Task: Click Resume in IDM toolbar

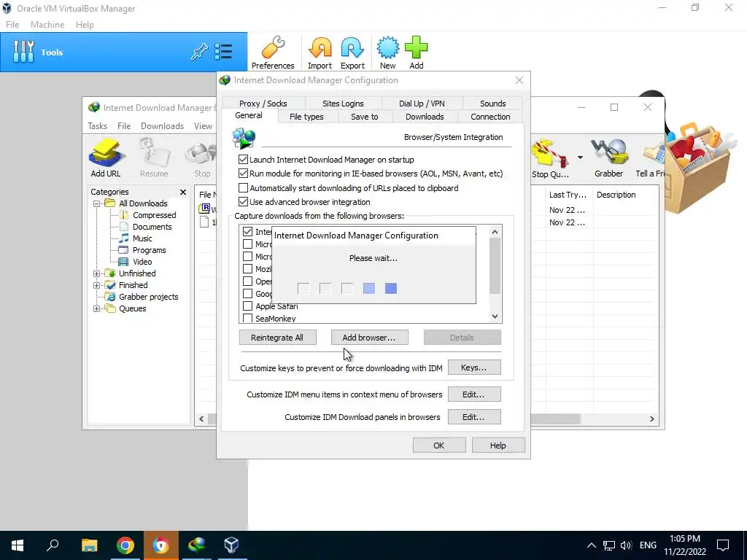Action: pos(154,157)
